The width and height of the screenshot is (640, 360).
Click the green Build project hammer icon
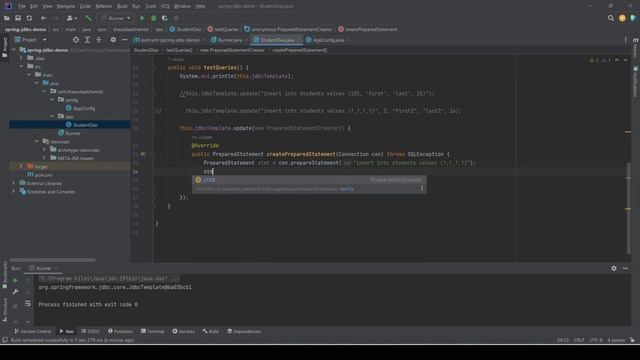88,18
